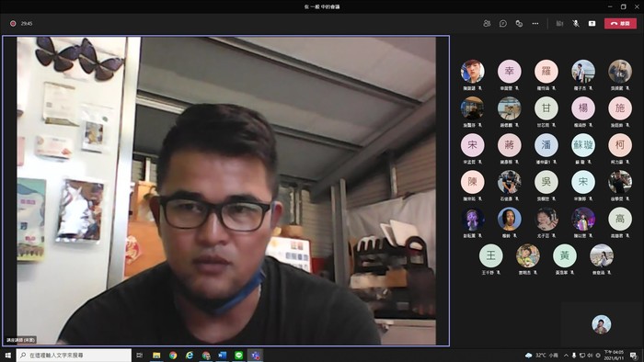Select the 幸 participant avatar

click(x=510, y=72)
